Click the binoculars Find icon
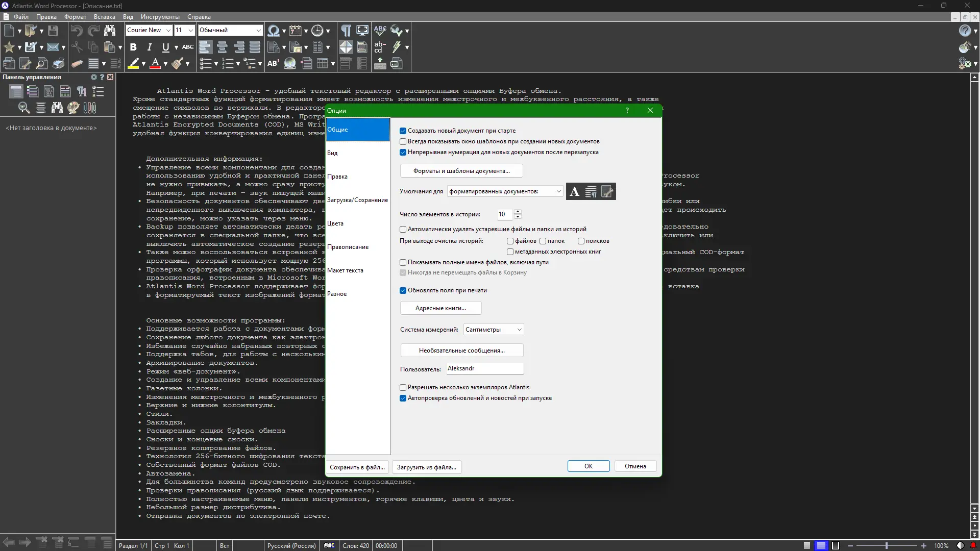The width and height of the screenshot is (980, 551). [109, 31]
